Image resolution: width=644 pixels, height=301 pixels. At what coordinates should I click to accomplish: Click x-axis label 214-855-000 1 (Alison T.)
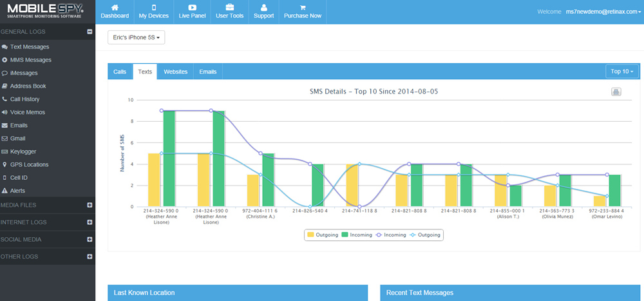coord(507,214)
